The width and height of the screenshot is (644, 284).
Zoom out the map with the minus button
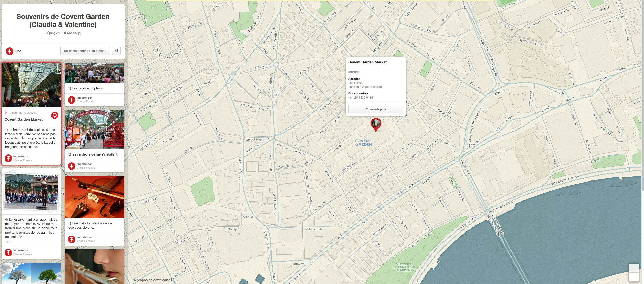(x=634, y=277)
